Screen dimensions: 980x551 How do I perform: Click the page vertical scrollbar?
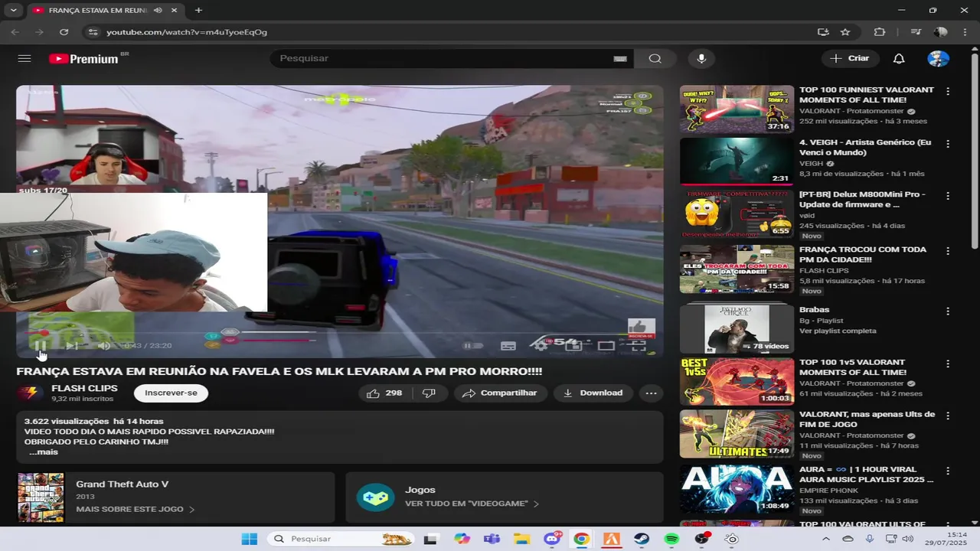coord(975,153)
